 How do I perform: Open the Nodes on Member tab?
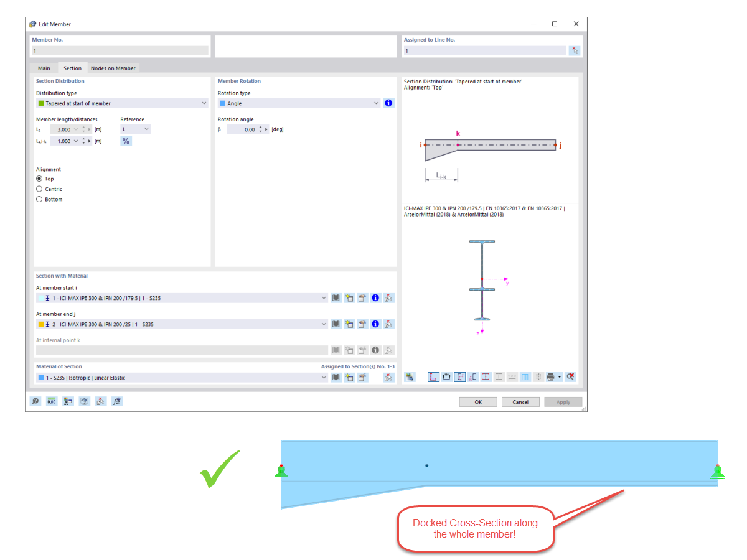coord(113,68)
